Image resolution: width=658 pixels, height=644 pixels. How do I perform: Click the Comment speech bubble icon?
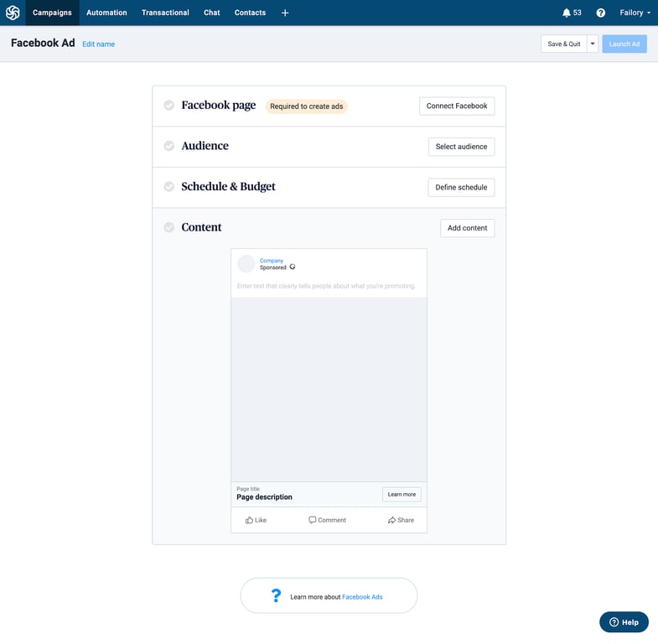coord(312,520)
